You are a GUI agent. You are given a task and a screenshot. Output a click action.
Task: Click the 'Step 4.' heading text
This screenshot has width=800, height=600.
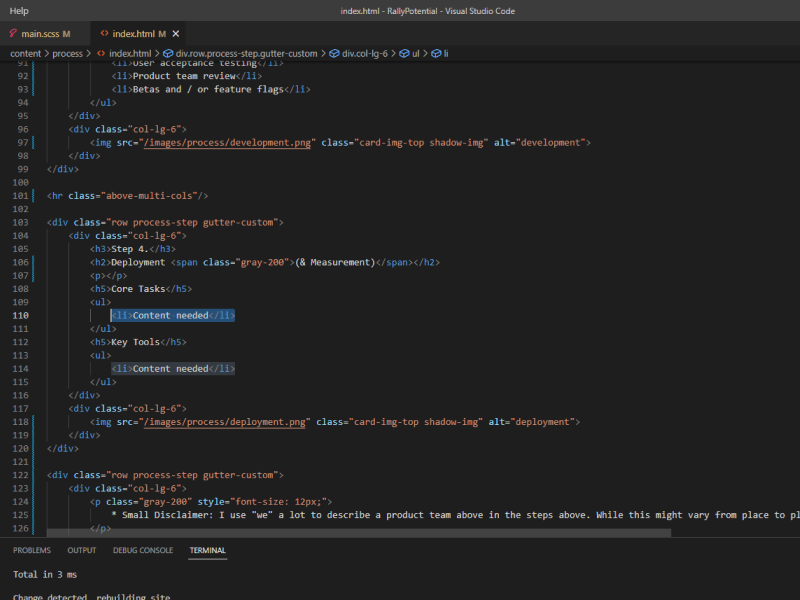130,249
